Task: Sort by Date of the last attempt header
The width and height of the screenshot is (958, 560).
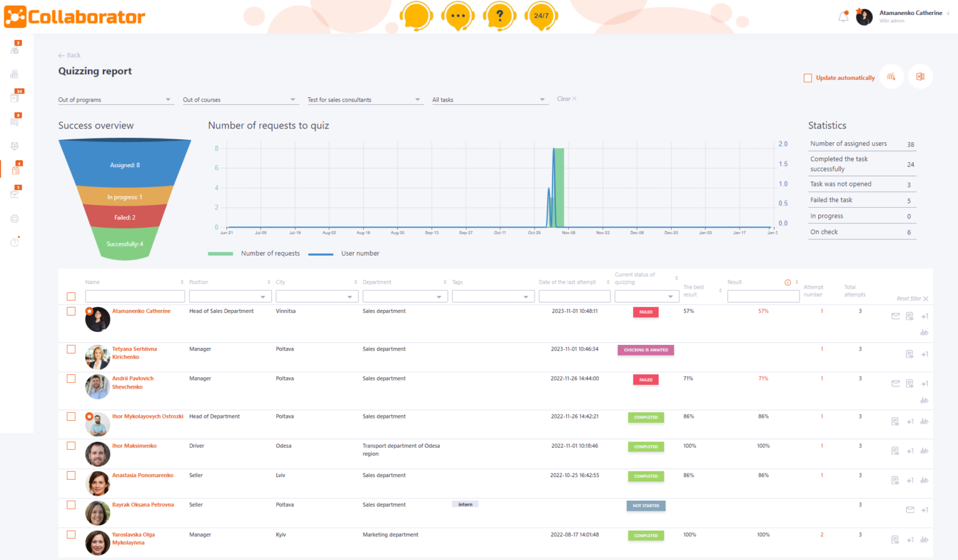Action: pos(568,282)
